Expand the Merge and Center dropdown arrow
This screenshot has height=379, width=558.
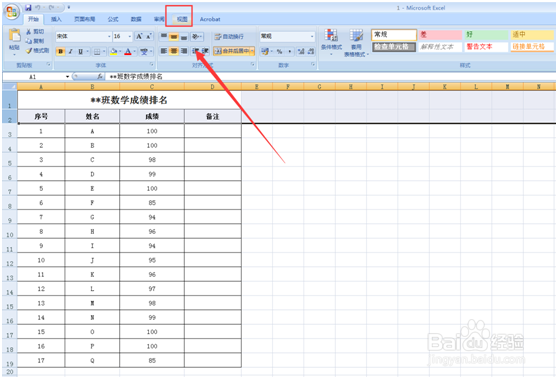pos(252,51)
